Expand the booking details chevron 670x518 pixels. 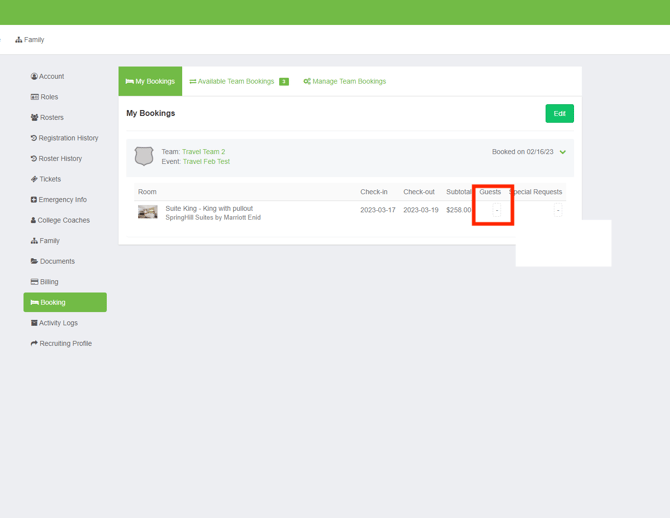563,152
